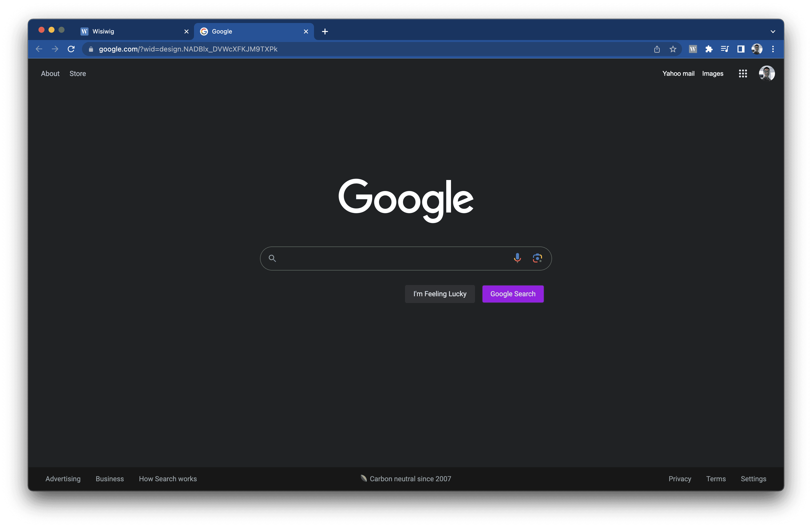Close the Wisiwig tab
The image size is (812, 528).
(186, 32)
